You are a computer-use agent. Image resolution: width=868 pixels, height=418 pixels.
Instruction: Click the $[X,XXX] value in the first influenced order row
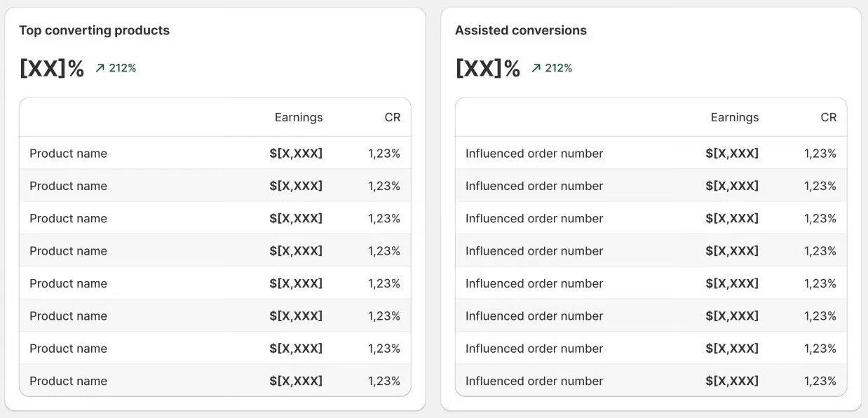(x=732, y=153)
